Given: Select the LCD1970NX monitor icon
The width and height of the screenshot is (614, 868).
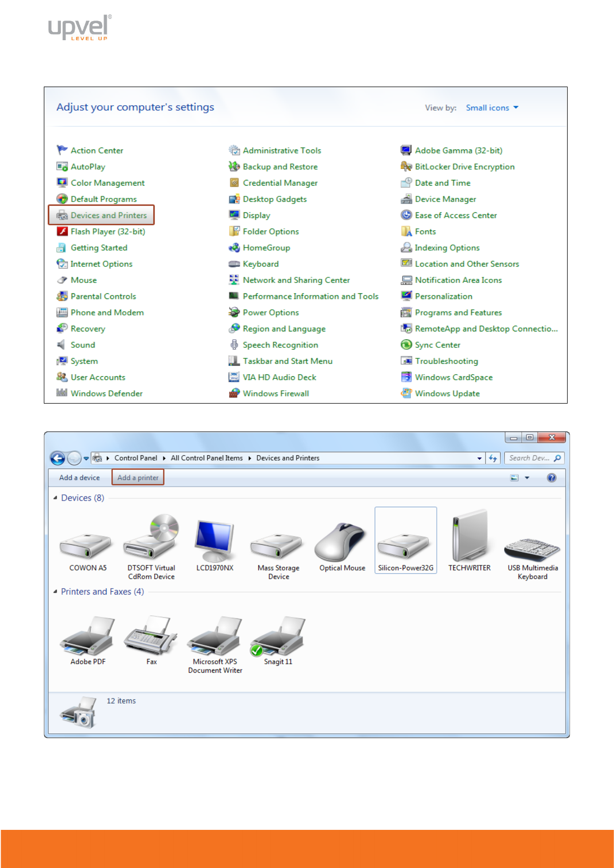Looking at the screenshot, I should (214, 542).
